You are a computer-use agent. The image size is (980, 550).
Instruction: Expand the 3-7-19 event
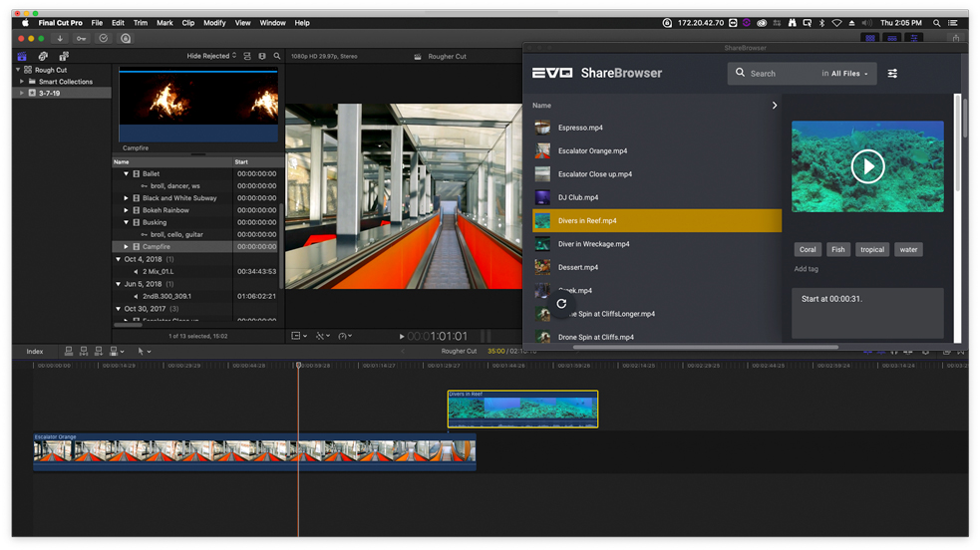22,93
